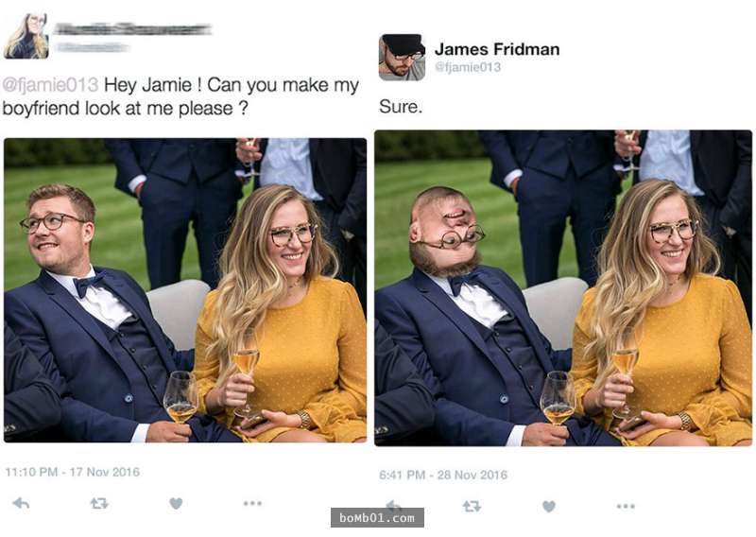Screen dimensions: 756x537
Task: Click the "Sure." tweet text
Action: pyautogui.click(x=401, y=107)
